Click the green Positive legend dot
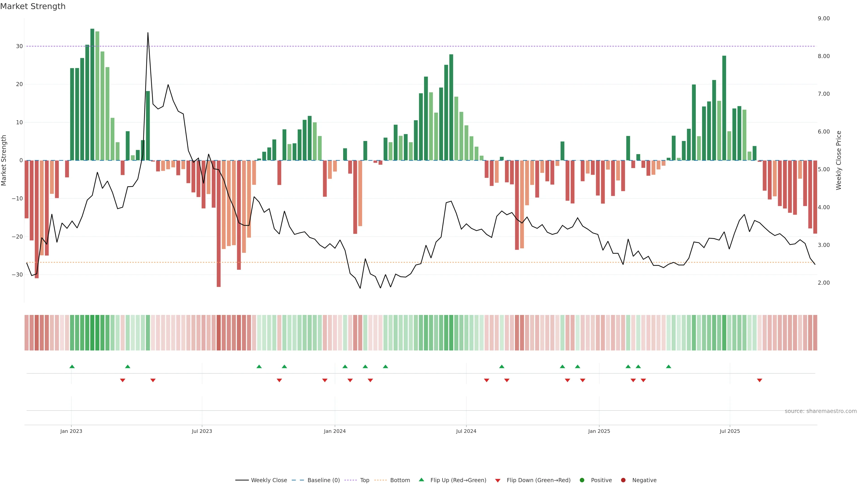 pyautogui.click(x=582, y=480)
